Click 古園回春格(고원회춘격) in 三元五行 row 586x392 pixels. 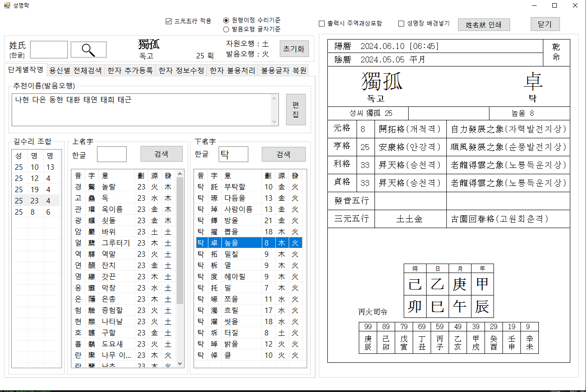coord(508,219)
